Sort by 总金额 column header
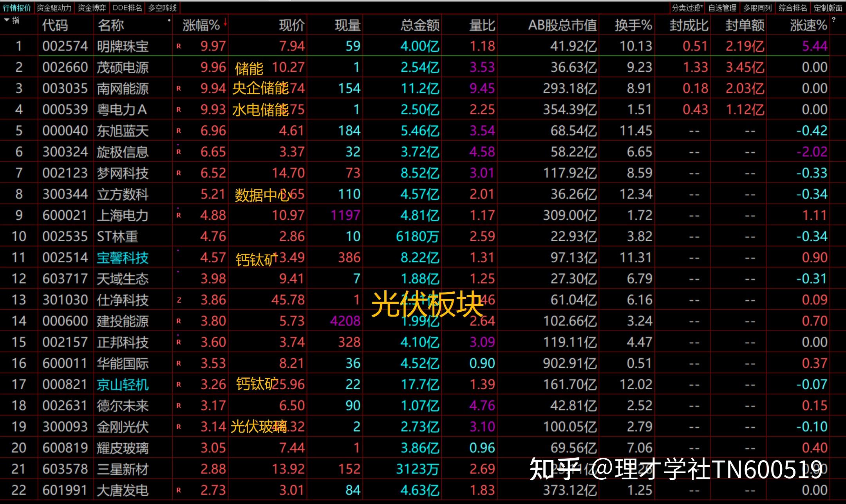The image size is (846, 504). point(420,25)
